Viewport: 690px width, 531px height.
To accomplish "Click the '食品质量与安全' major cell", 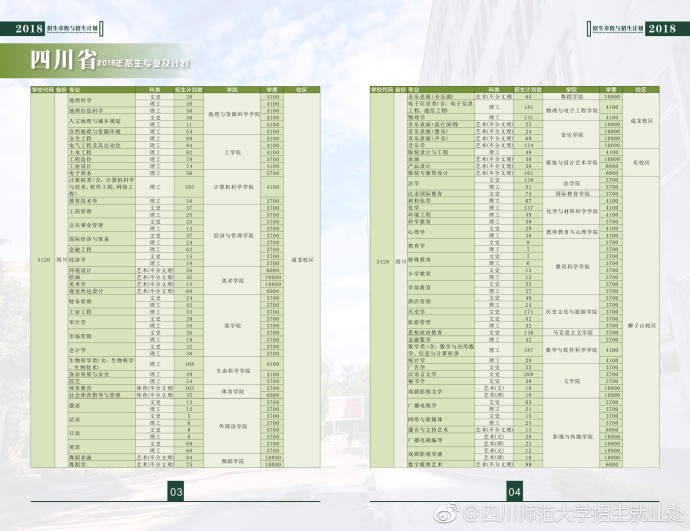I will (102, 374).
